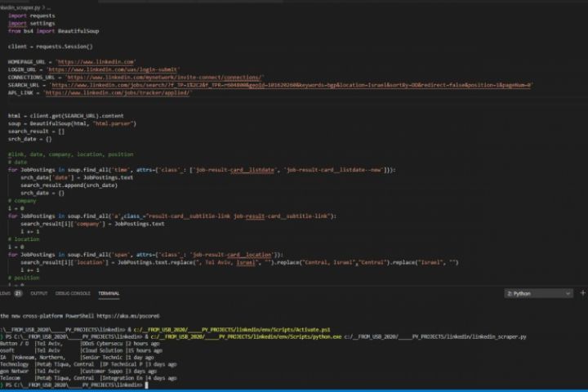The height and width of the screenshot is (392, 588).
Task: Click the for loop finding 'span' location elements
Action: pos(145,255)
